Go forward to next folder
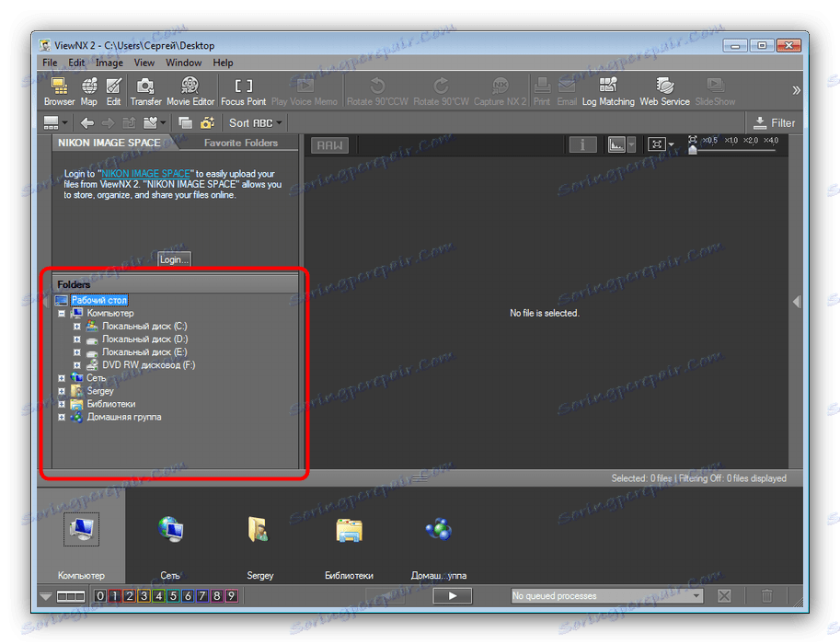840x644 pixels. click(109, 123)
